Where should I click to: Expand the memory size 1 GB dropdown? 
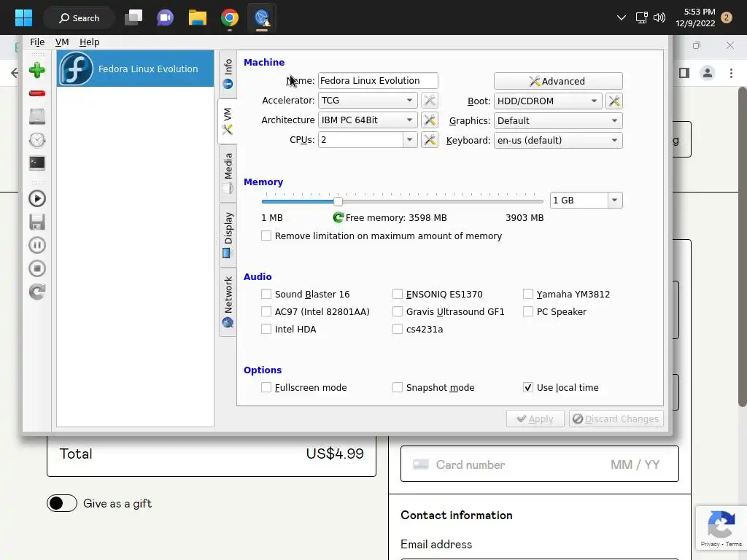615,201
